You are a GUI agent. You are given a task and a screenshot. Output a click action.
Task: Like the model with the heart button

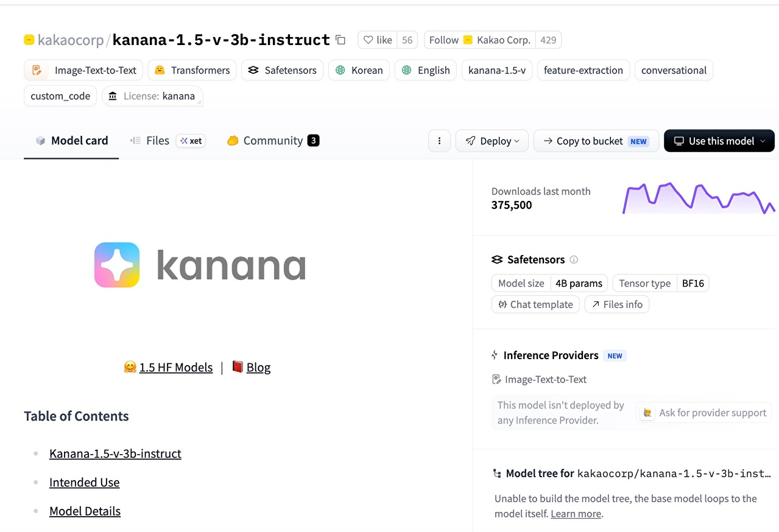coord(378,40)
